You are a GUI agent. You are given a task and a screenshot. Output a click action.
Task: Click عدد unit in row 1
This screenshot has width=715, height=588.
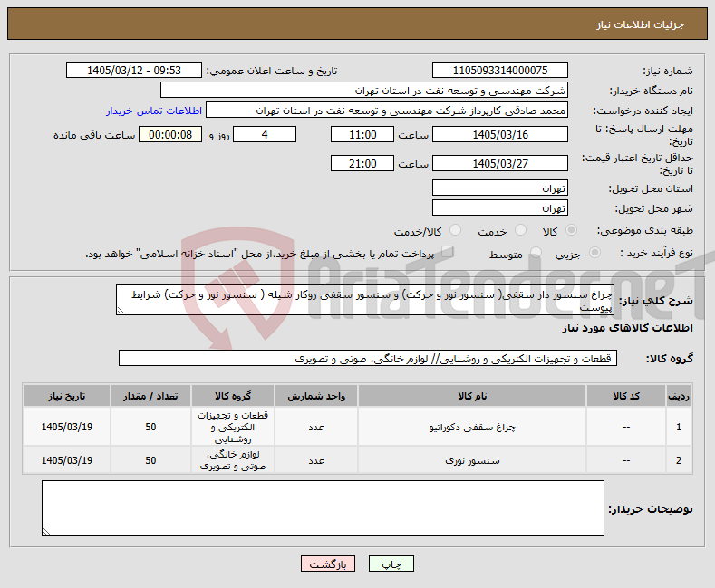click(x=316, y=427)
